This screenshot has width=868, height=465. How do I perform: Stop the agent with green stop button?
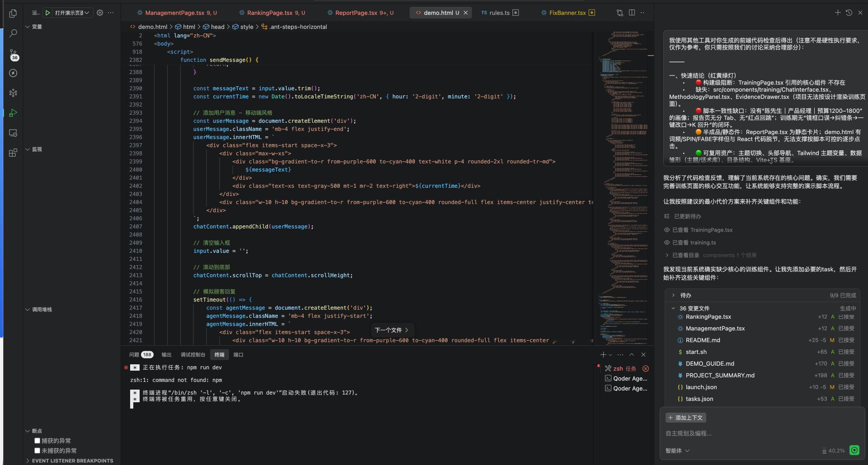coord(854,450)
